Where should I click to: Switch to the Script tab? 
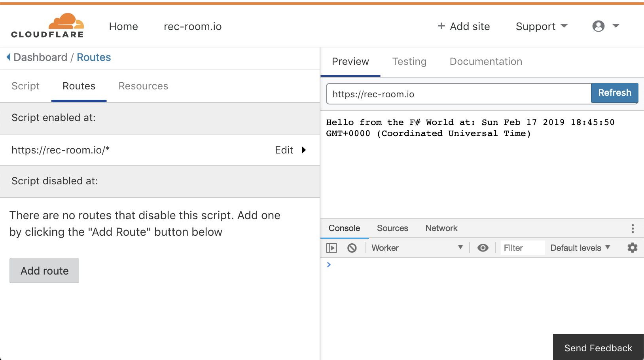26,86
